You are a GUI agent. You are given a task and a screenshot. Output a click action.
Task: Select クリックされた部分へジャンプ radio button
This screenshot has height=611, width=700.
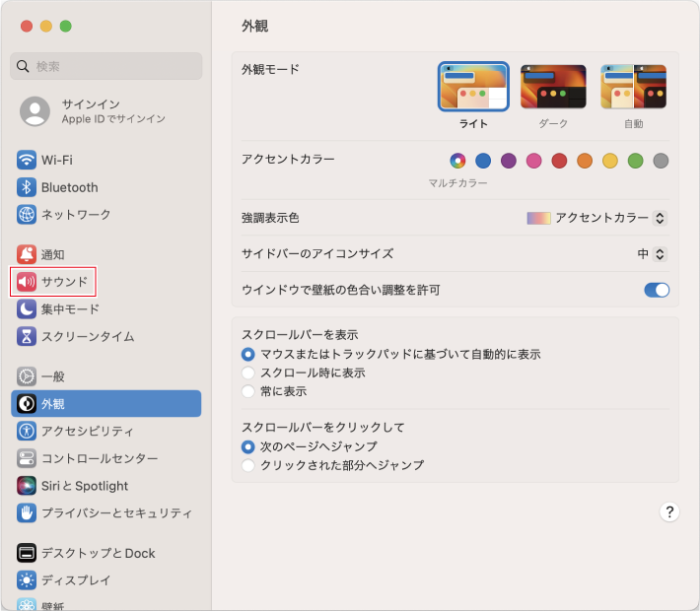tap(248, 466)
